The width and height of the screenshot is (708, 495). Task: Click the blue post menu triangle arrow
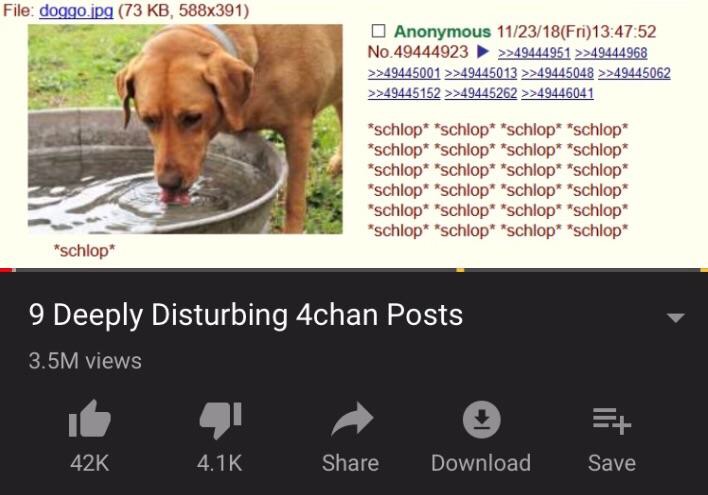tap(483, 52)
